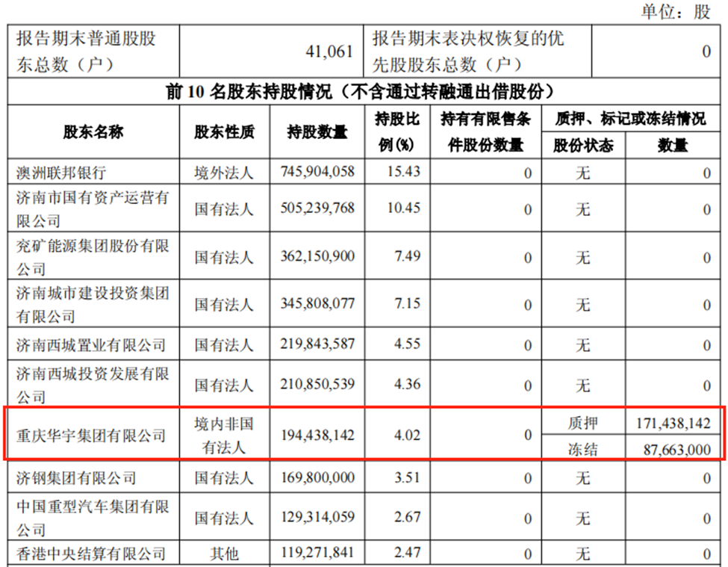This screenshot has width=728, height=567.
Task: Click the 冻结 status cell
Action: click(583, 449)
